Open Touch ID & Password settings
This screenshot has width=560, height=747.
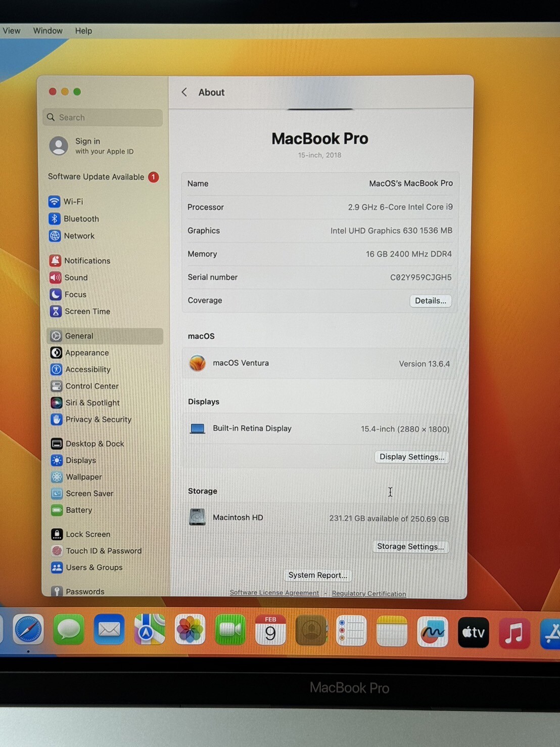coord(97,551)
